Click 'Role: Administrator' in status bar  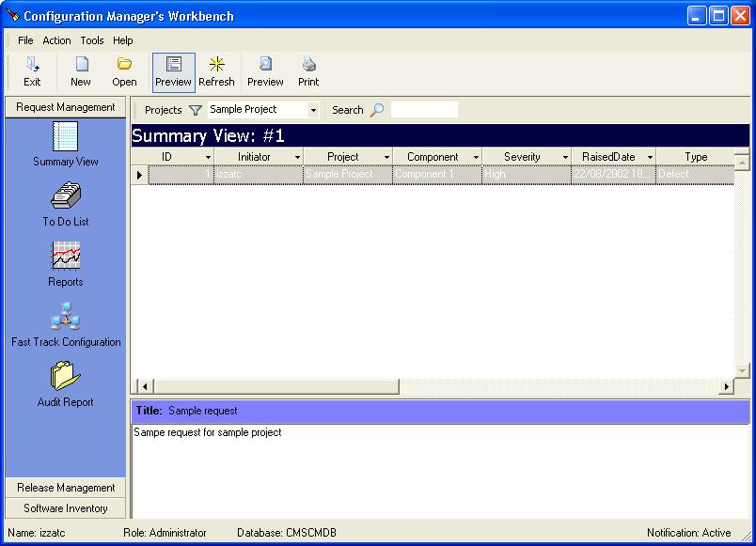(x=165, y=533)
